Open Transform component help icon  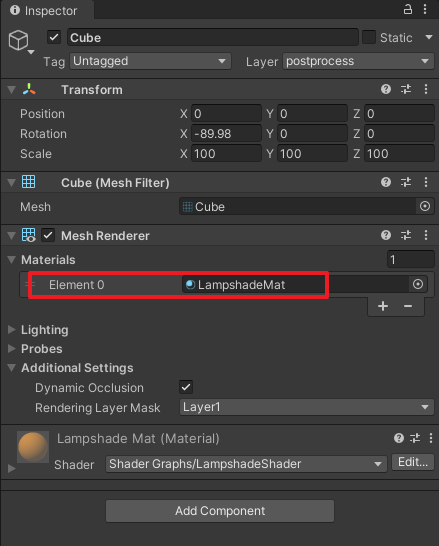click(386, 89)
